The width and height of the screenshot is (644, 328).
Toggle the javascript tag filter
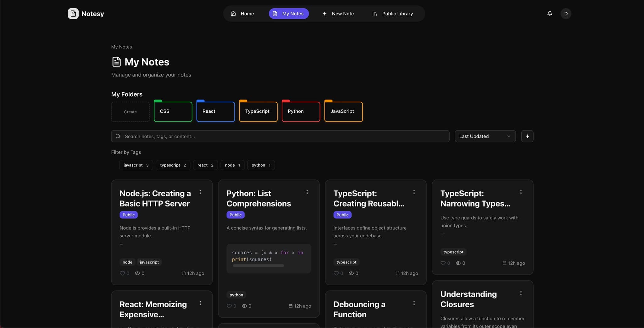[x=136, y=165]
